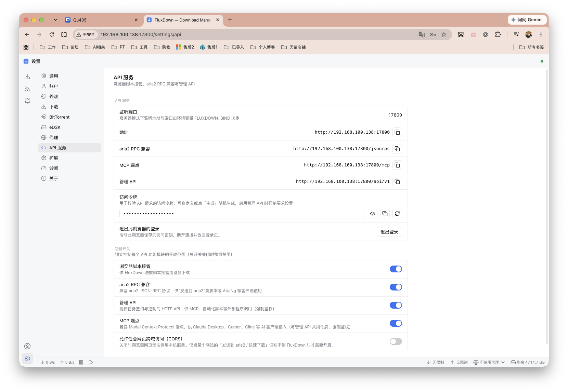Open downloads view in left rail

[x=27, y=77]
